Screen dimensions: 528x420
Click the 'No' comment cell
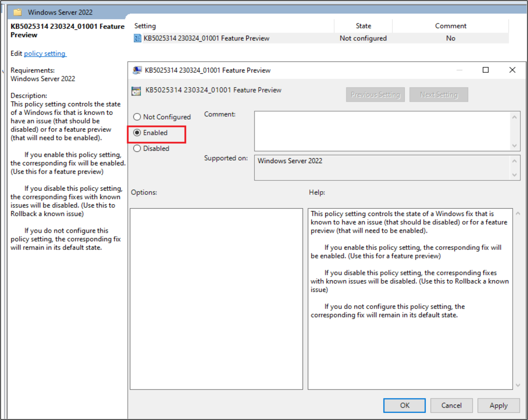click(x=451, y=38)
